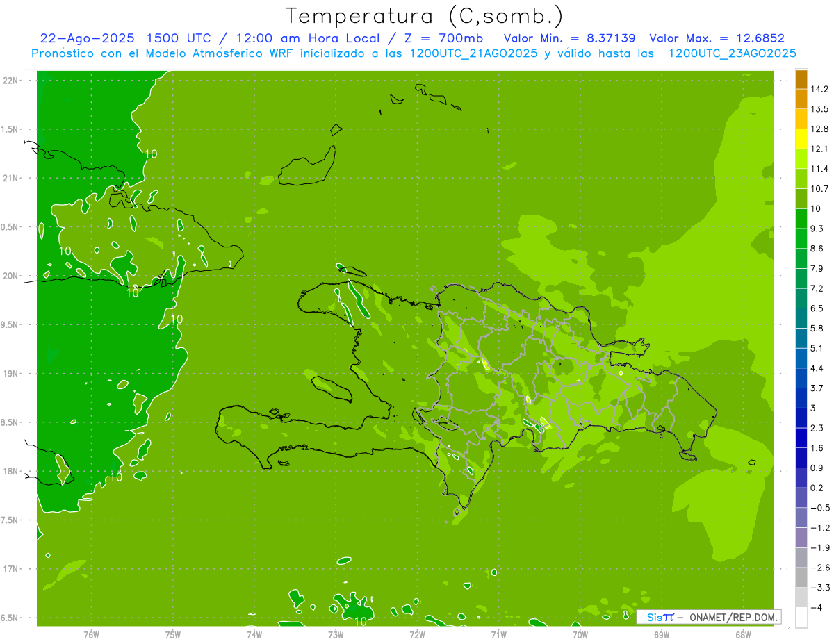Click the legend value '12.8'
This screenshot has width=834, height=644.
(x=819, y=129)
